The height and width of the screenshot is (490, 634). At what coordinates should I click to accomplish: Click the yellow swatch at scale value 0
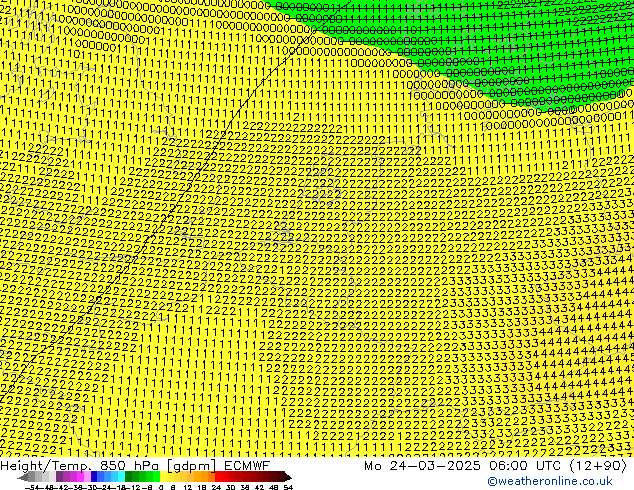pyautogui.click(x=164, y=476)
